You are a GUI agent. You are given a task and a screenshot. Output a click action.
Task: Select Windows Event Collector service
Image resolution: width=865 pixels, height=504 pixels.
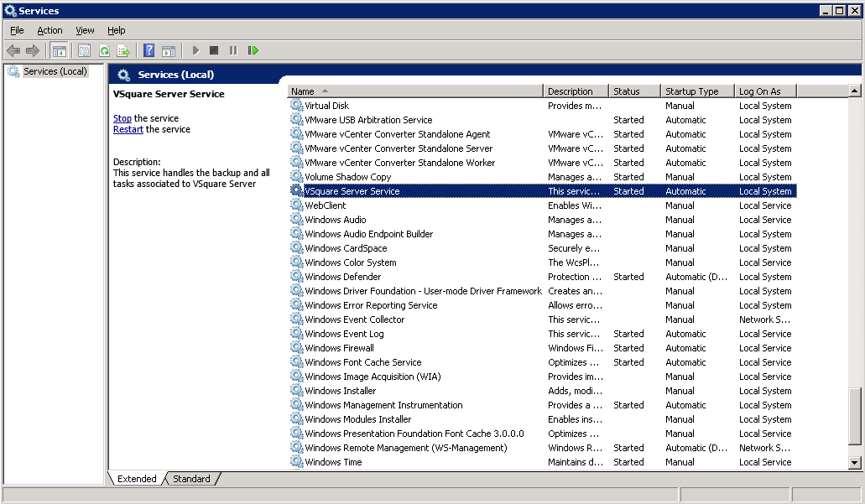(x=543, y=320)
